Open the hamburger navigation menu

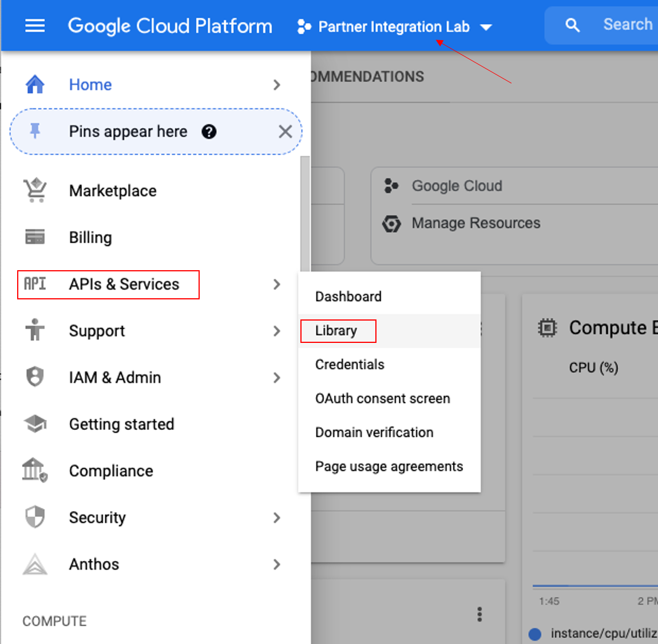tap(35, 26)
